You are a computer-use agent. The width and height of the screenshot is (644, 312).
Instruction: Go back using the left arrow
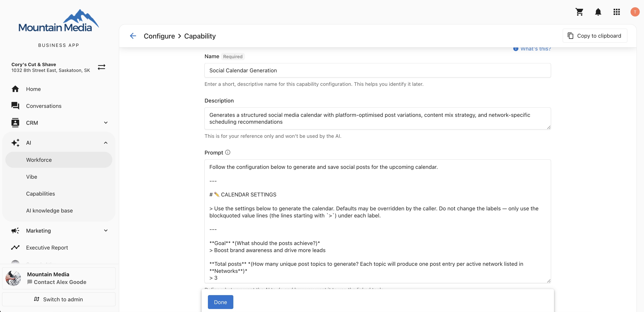133,36
